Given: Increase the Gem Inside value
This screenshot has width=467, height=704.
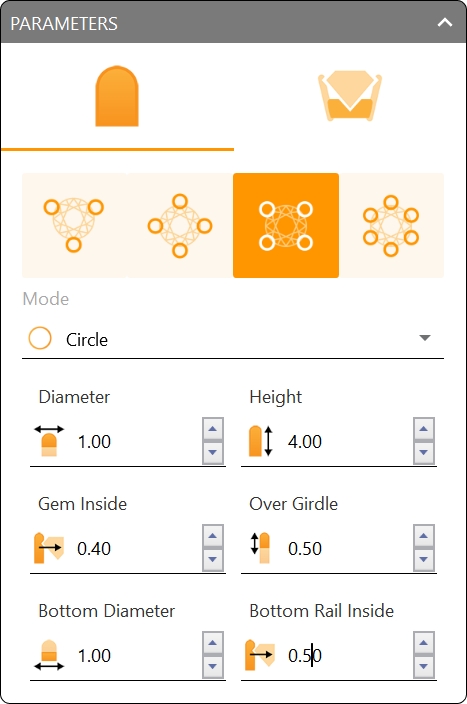Looking at the screenshot, I should pyautogui.click(x=213, y=536).
